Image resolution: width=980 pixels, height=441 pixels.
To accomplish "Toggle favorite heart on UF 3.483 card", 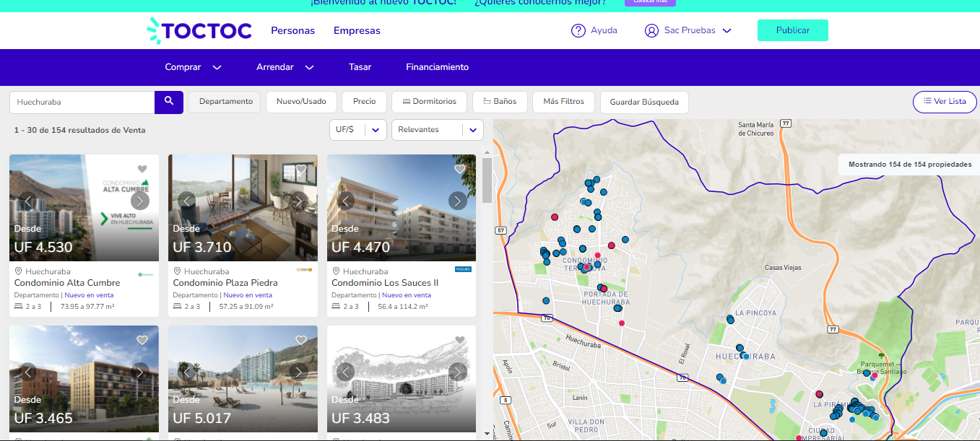I will pyautogui.click(x=460, y=340).
